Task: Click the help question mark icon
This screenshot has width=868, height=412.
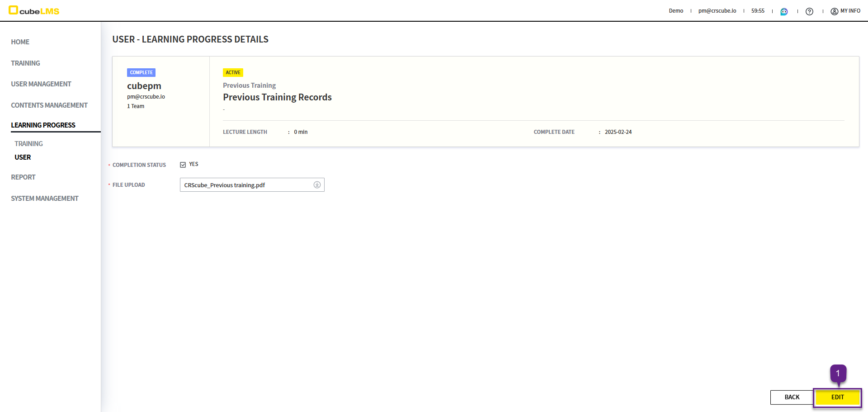Action: click(x=809, y=11)
